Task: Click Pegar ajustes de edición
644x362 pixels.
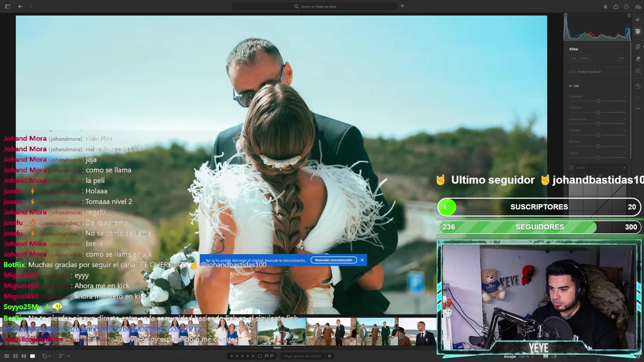Action: (302, 356)
